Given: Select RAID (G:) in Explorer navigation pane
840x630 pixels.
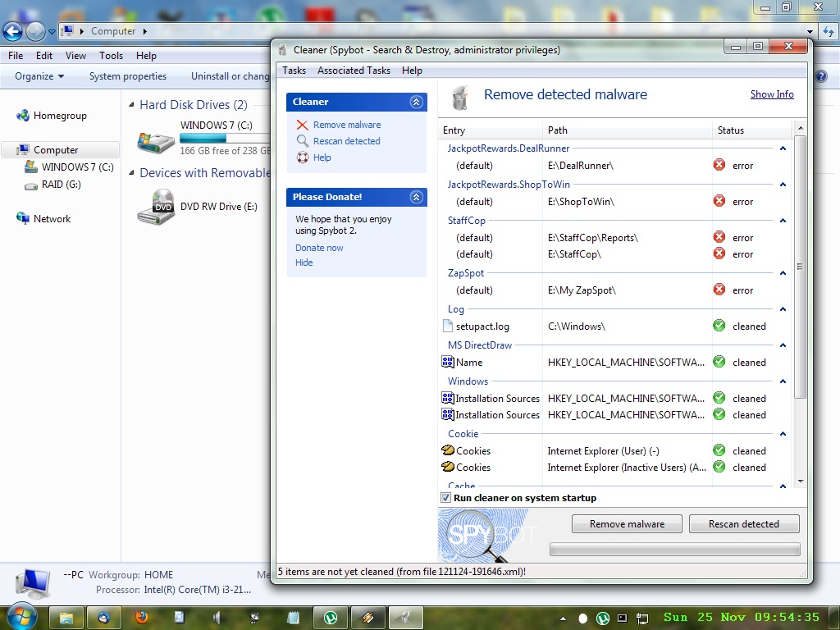Looking at the screenshot, I should [61, 185].
